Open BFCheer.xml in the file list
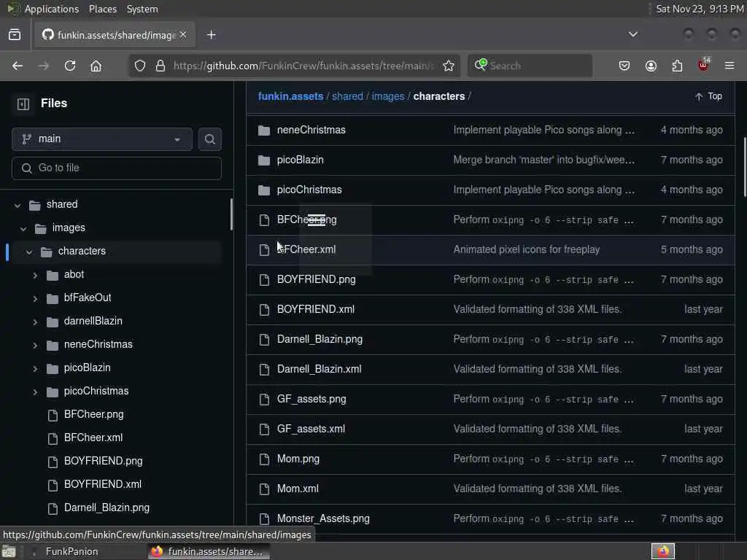The width and height of the screenshot is (747, 560). click(x=306, y=249)
